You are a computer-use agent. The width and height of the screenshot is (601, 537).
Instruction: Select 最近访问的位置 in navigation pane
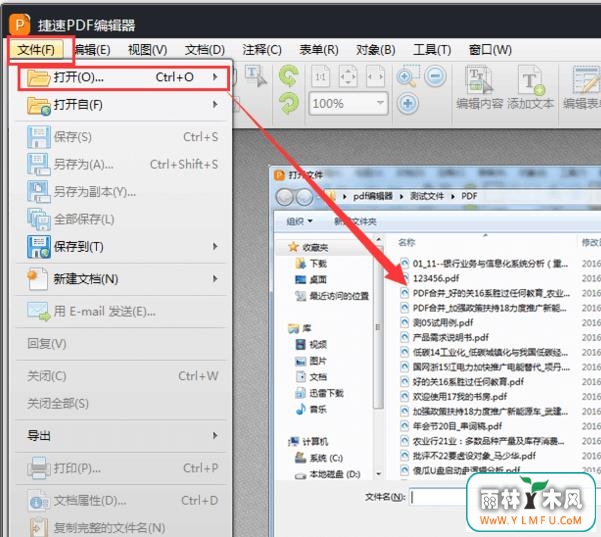332,296
